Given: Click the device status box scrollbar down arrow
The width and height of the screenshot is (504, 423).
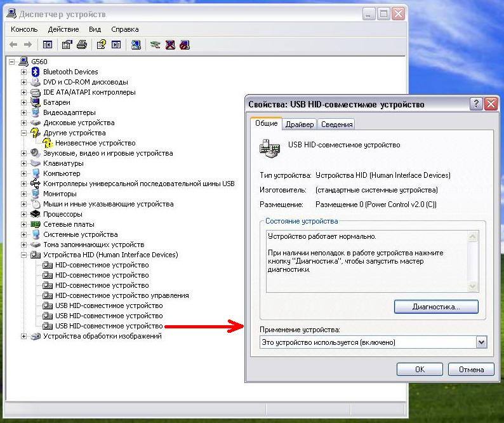Looking at the screenshot, I should click(472, 286).
